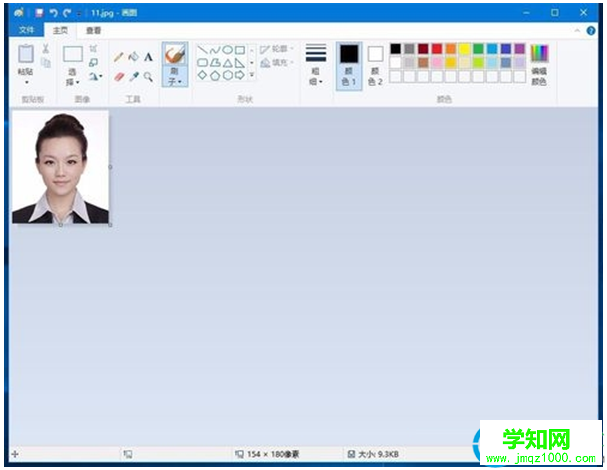
Task: Choose the Line shape
Action: (202, 50)
